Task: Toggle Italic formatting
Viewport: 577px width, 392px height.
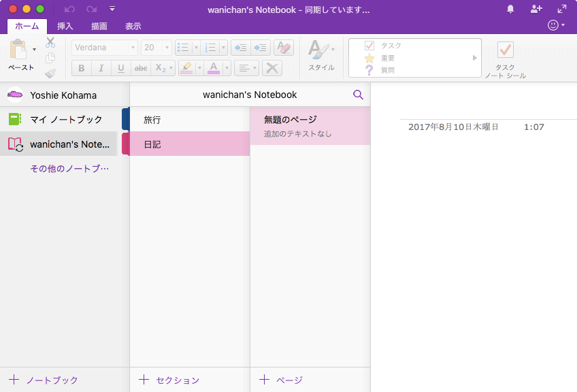Action: coord(101,68)
